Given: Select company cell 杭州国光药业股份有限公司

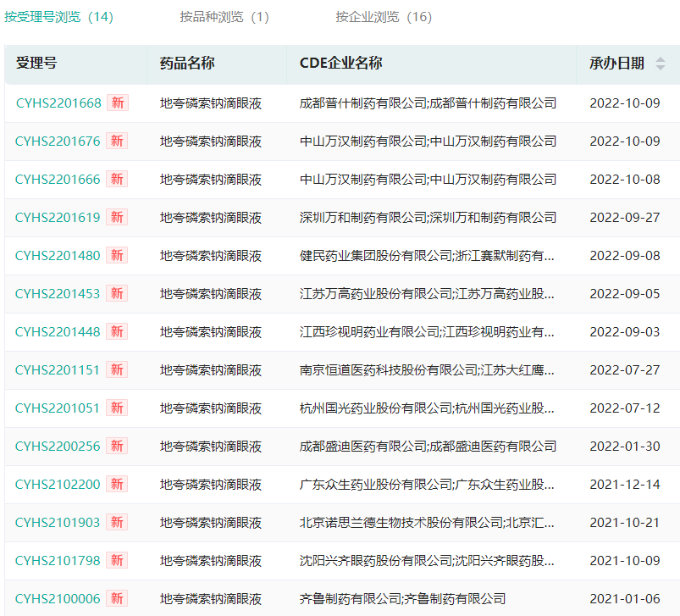Looking at the screenshot, I should pyautogui.click(x=427, y=408).
